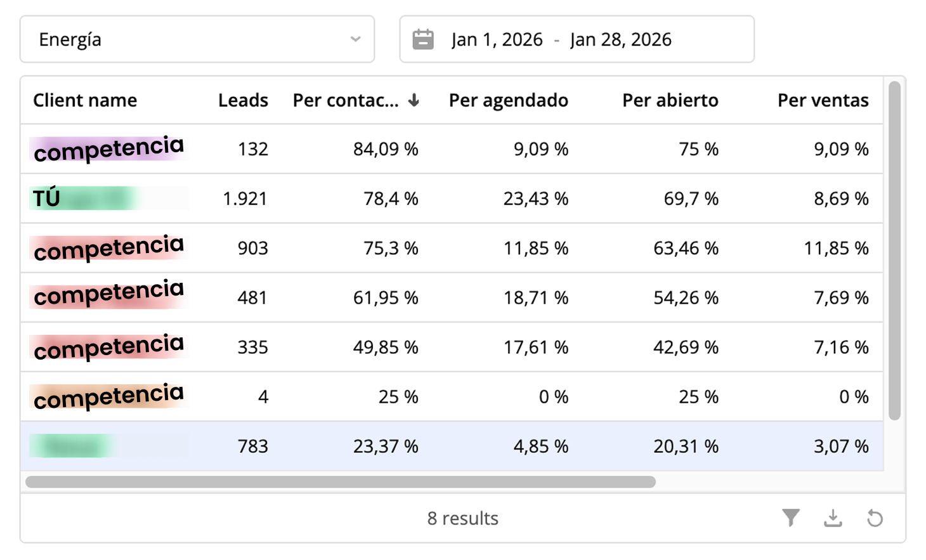Click the vertical table scrollbar

pos(894,251)
